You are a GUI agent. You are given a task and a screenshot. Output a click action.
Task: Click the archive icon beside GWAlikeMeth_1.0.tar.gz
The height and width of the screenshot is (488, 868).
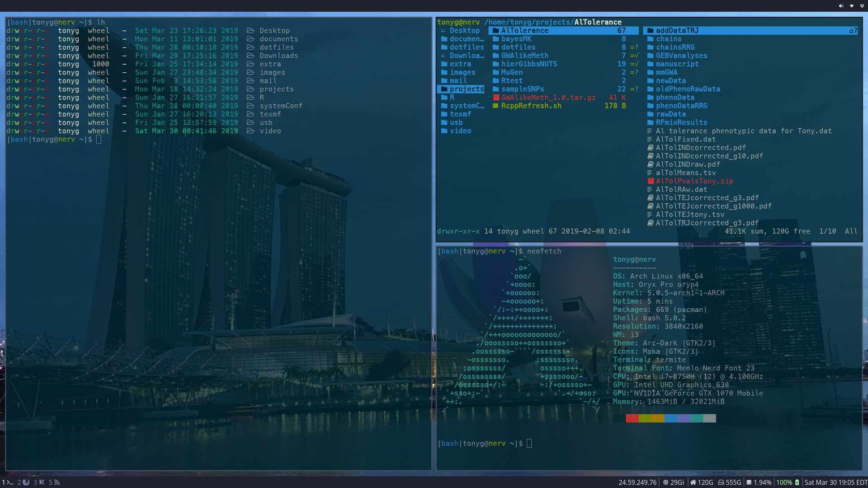(495, 97)
